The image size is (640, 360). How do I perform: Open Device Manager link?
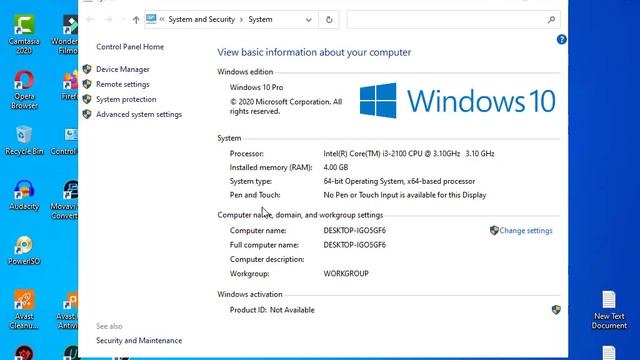(123, 69)
